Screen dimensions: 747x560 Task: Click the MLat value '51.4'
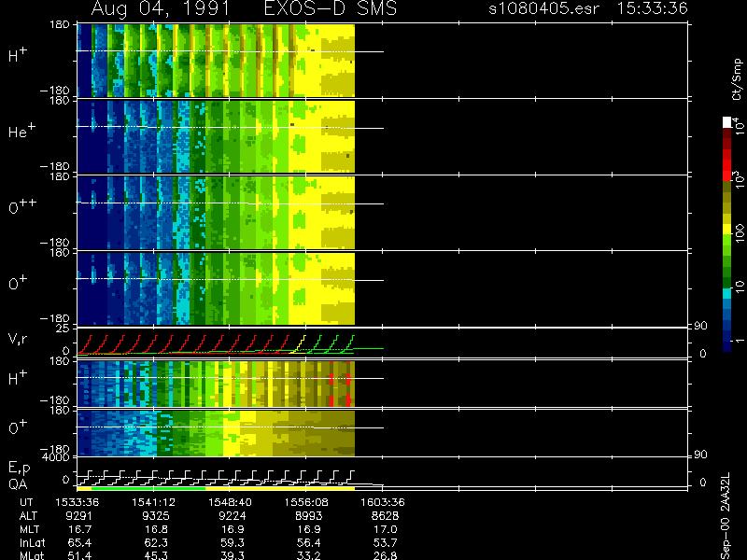(x=80, y=555)
